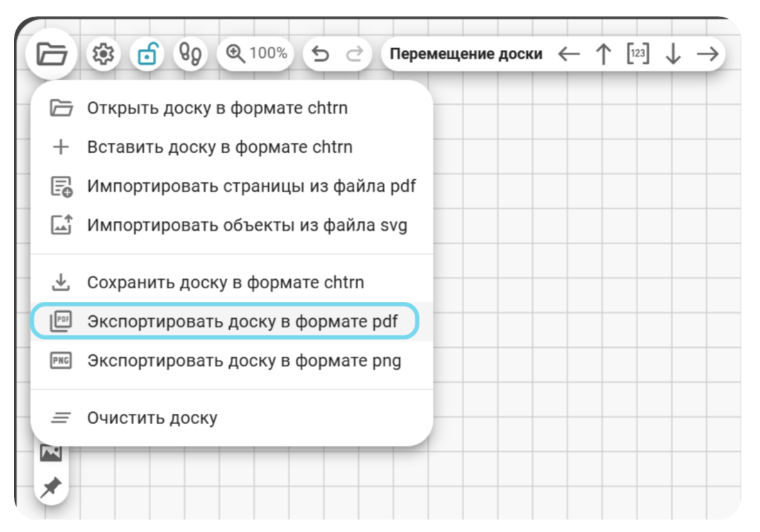The width and height of the screenshot is (760, 532).
Task: Select Открыть доску в формате chtrn
Action: 232,108
